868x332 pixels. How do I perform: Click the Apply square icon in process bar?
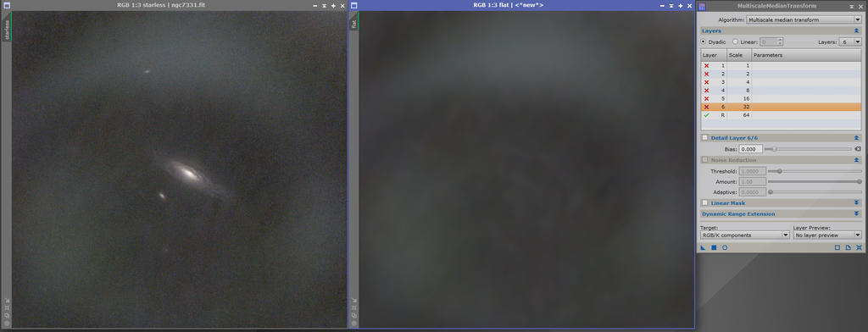(x=714, y=247)
